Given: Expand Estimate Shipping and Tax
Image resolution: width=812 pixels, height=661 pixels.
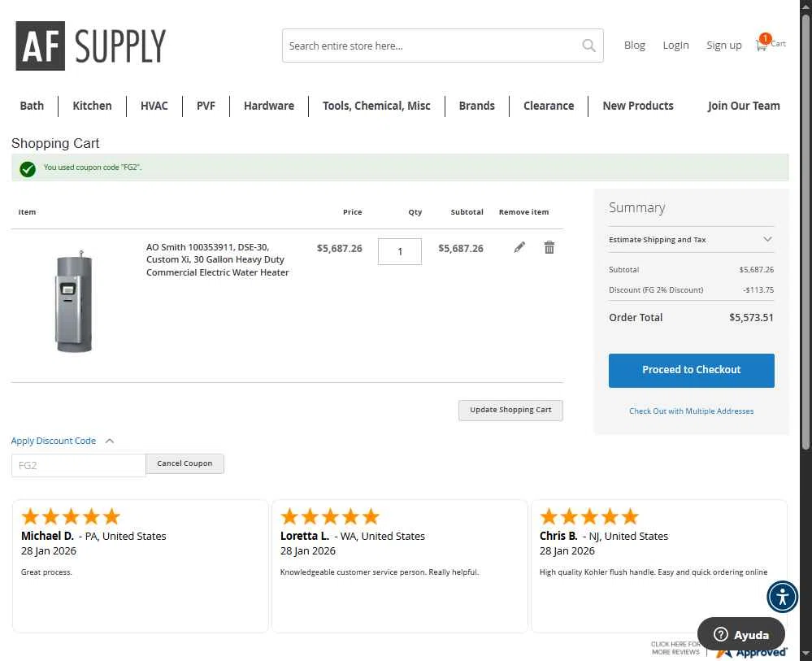Looking at the screenshot, I should [x=692, y=239].
